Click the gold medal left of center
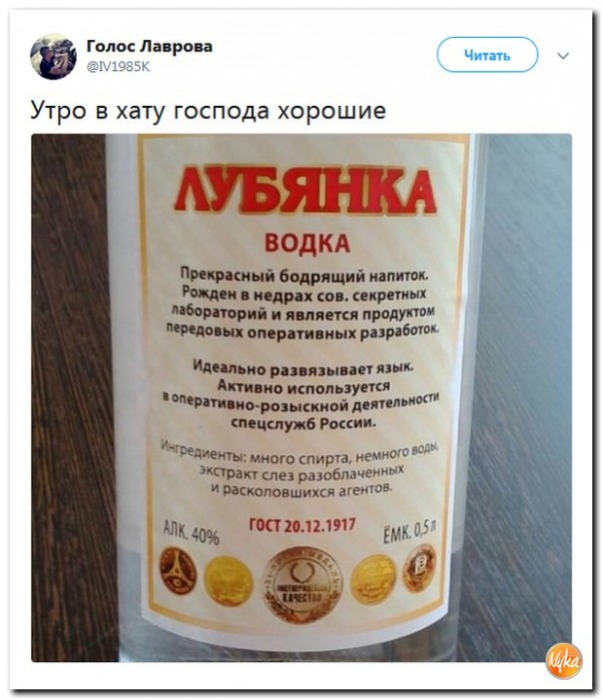Screen dimensions: 603x700 tap(229, 581)
